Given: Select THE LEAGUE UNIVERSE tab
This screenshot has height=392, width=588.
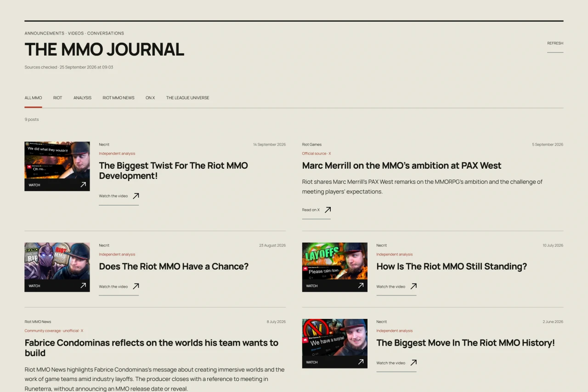Looking at the screenshot, I should (x=187, y=98).
